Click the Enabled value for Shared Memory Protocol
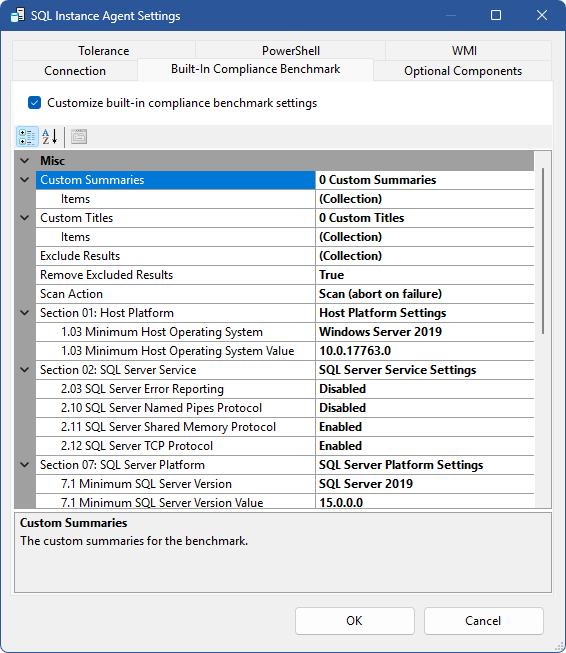The height and width of the screenshot is (653, 566). click(x=425, y=427)
